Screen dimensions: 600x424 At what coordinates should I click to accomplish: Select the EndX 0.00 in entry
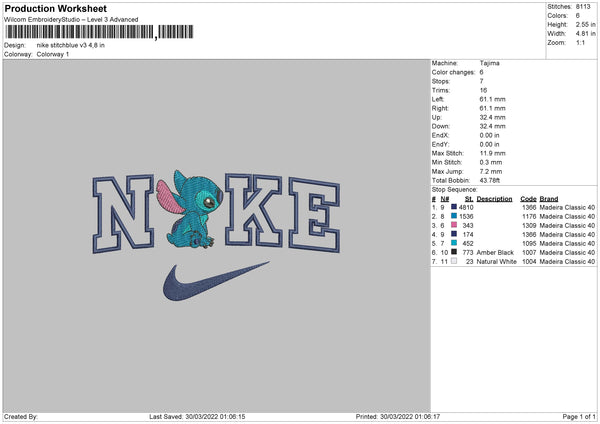[466, 135]
